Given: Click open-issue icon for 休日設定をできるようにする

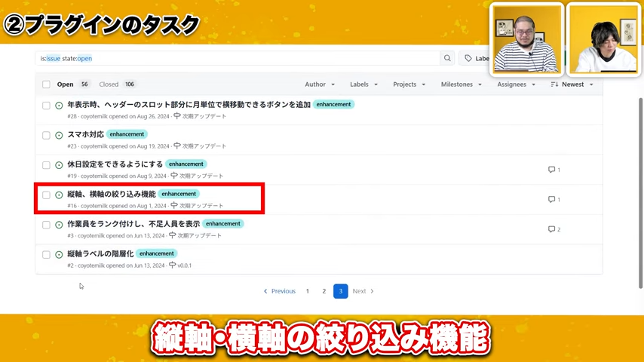Looking at the screenshot, I should click(x=59, y=165).
